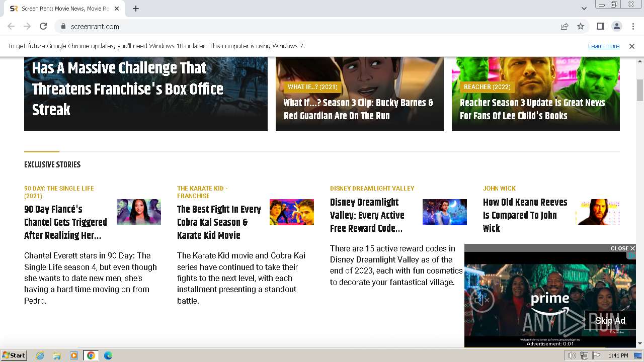Launch Microsoft Edge from the taskbar

108,355
